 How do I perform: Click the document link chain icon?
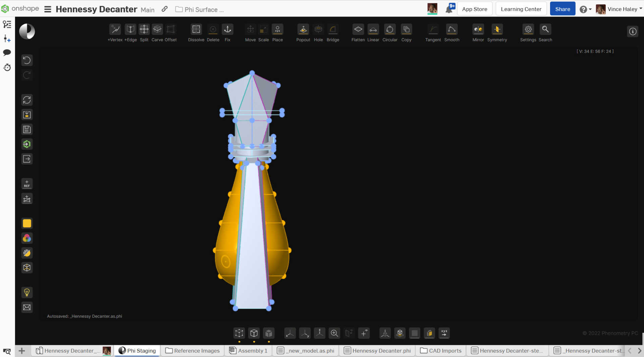pyautogui.click(x=164, y=9)
